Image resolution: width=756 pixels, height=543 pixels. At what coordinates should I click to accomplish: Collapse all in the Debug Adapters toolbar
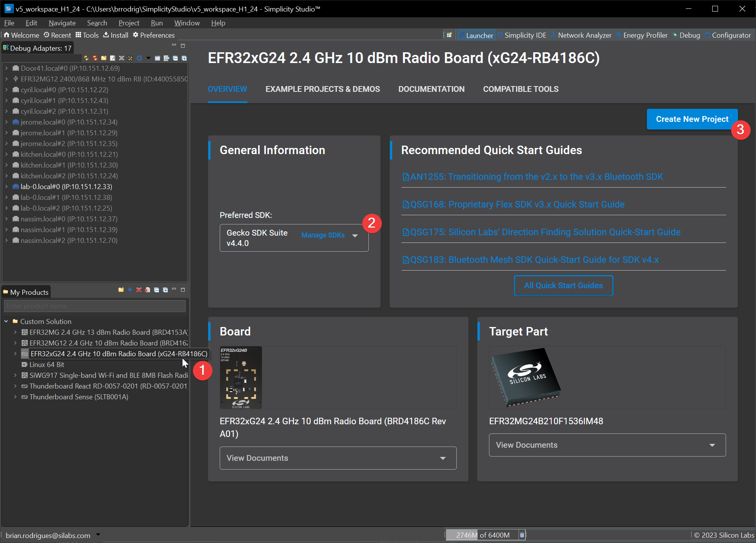175,58
